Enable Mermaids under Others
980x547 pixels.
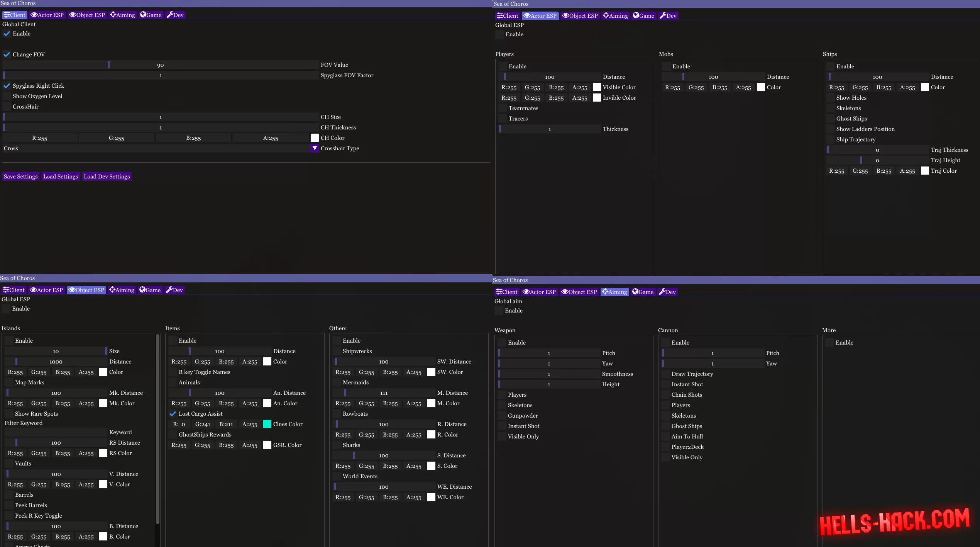pyautogui.click(x=337, y=382)
